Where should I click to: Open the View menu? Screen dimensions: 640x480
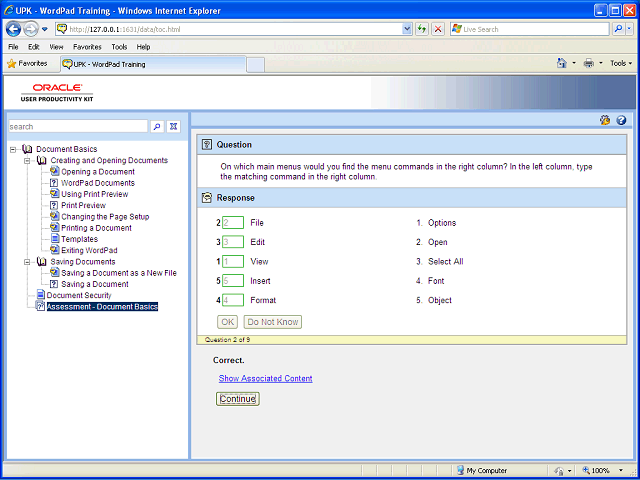(x=56, y=47)
